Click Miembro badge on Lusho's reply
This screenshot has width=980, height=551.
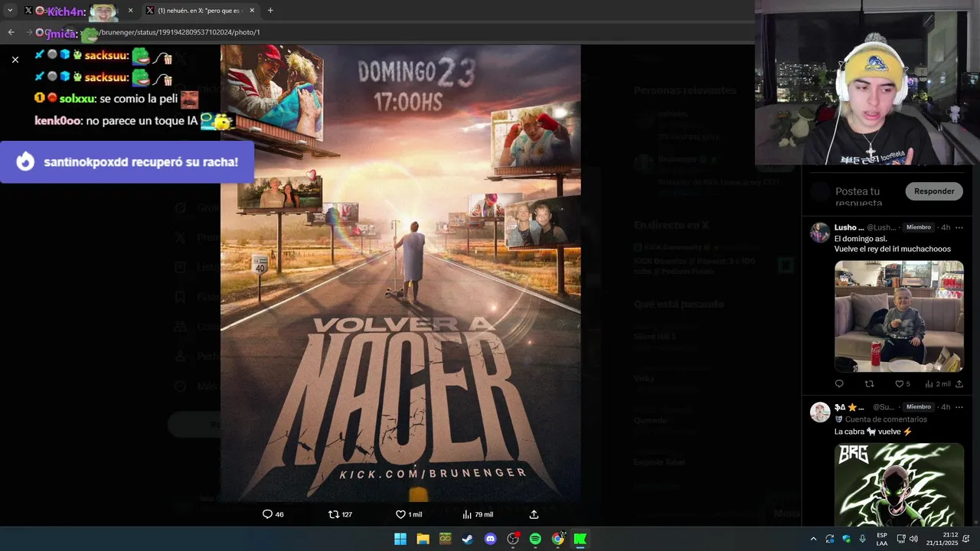918,227
